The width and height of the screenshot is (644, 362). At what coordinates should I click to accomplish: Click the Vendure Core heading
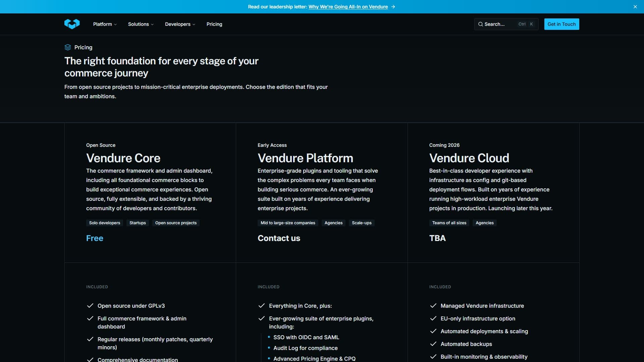click(x=123, y=158)
